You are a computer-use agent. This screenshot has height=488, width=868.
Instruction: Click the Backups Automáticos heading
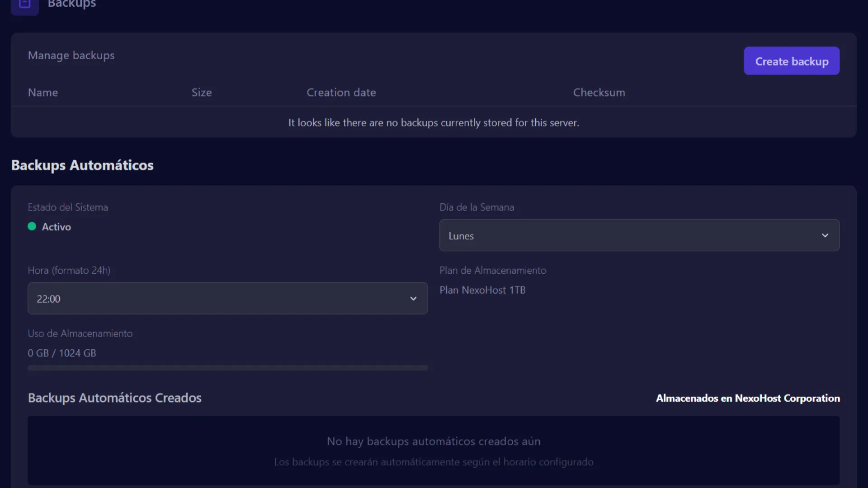pos(82,165)
